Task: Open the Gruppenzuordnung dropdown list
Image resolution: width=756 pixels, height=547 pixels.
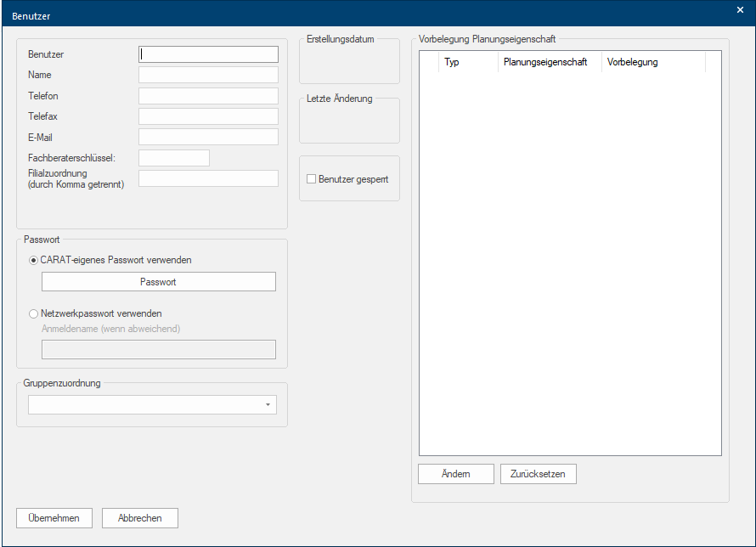Action: tap(268, 405)
